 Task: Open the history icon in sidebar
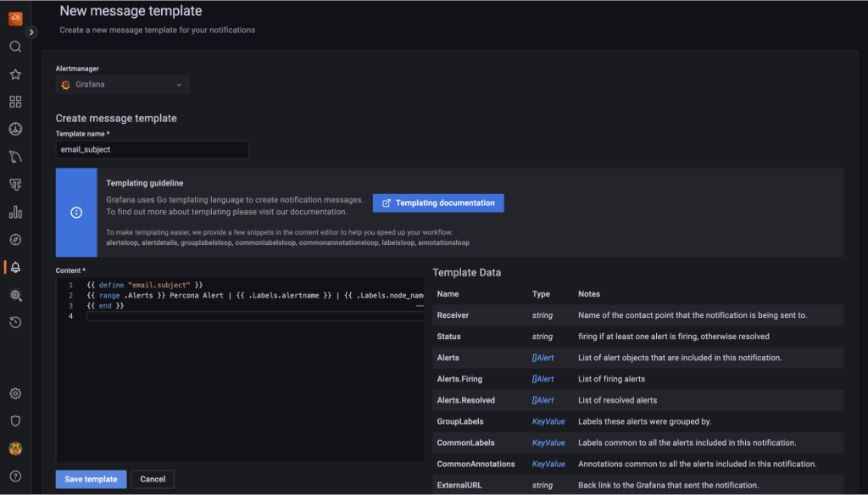click(x=14, y=322)
